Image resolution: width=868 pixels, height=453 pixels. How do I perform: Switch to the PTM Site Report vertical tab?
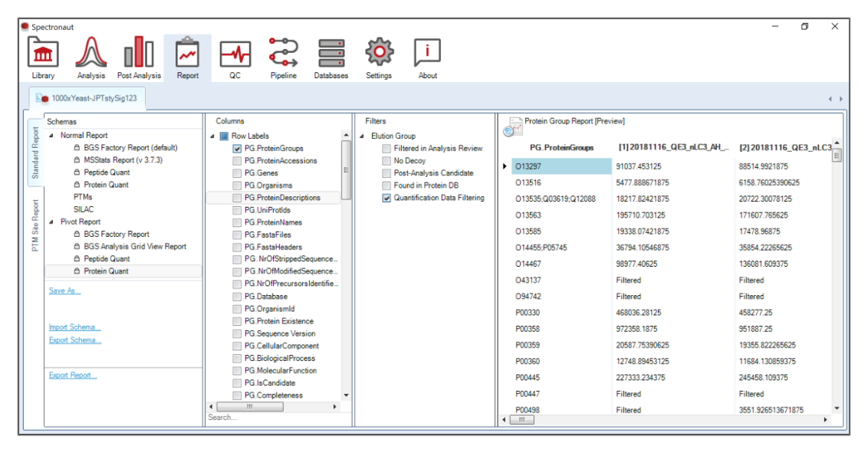coord(35,225)
